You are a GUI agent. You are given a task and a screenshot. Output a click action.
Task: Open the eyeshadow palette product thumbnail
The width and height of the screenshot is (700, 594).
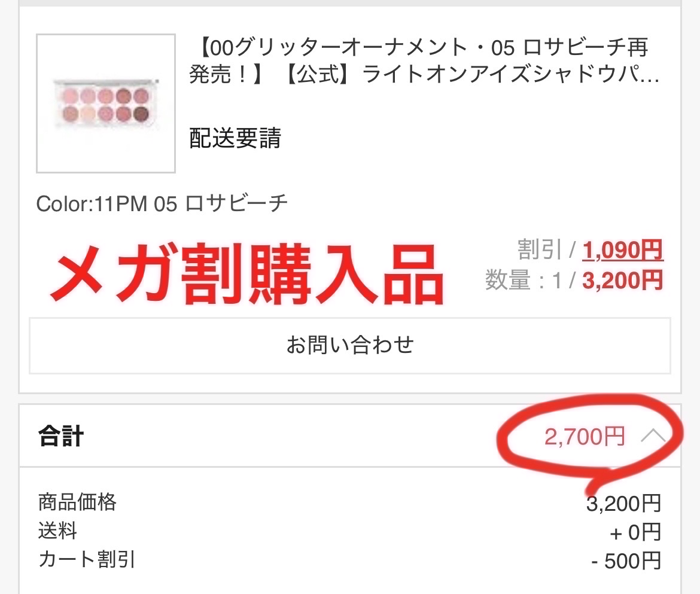106,103
